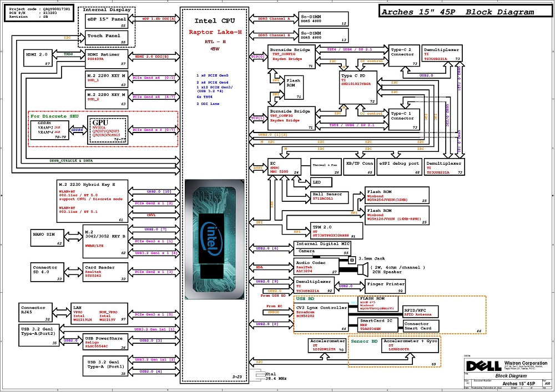Click USB 3.2 Gen1 Type-A (Port1) block
The height and width of the screenshot is (392, 555).
point(105,366)
